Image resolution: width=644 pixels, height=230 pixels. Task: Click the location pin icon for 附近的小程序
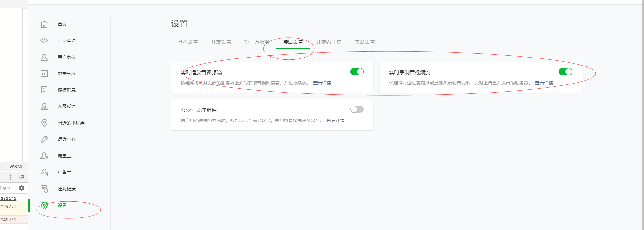[44, 123]
